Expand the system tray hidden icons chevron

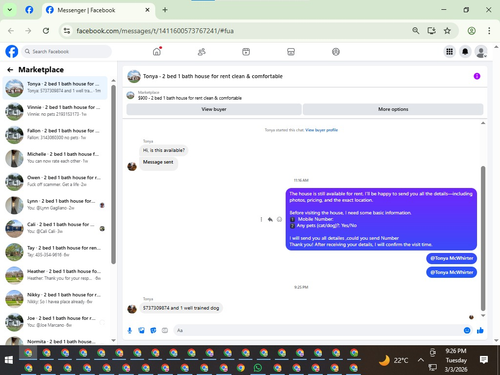(421, 360)
